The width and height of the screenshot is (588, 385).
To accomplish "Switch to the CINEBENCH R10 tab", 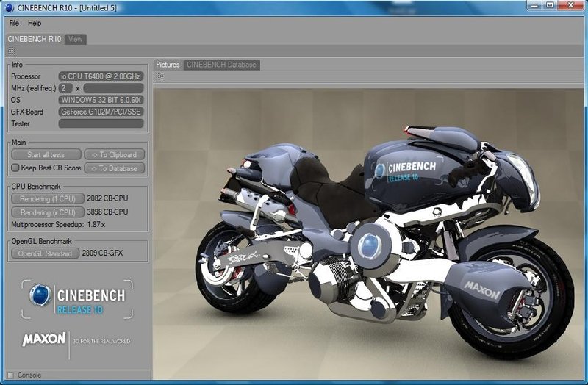I will click(x=34, y=39).
